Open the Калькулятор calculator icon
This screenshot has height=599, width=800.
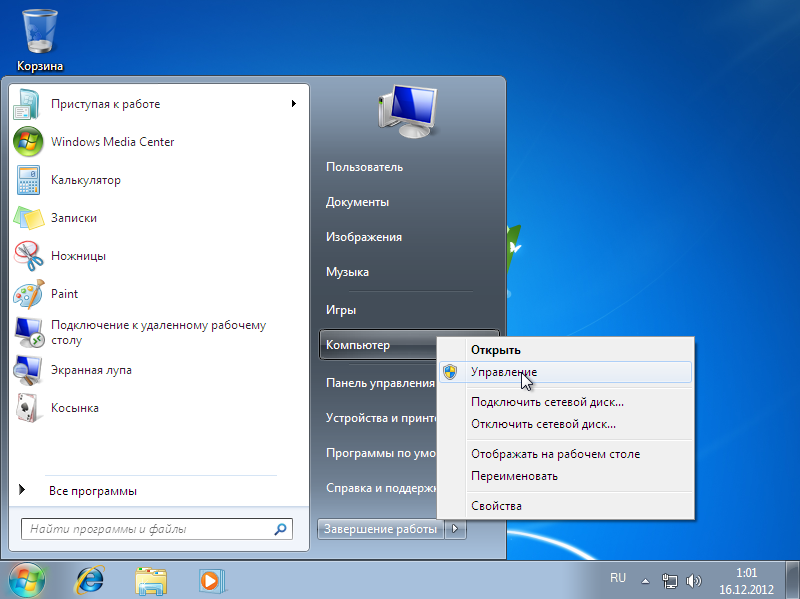[x=28, y=180]
